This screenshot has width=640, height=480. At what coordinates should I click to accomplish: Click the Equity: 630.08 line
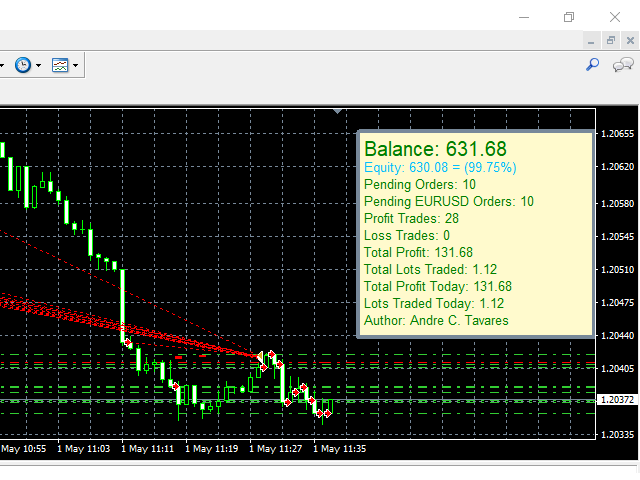440,167
